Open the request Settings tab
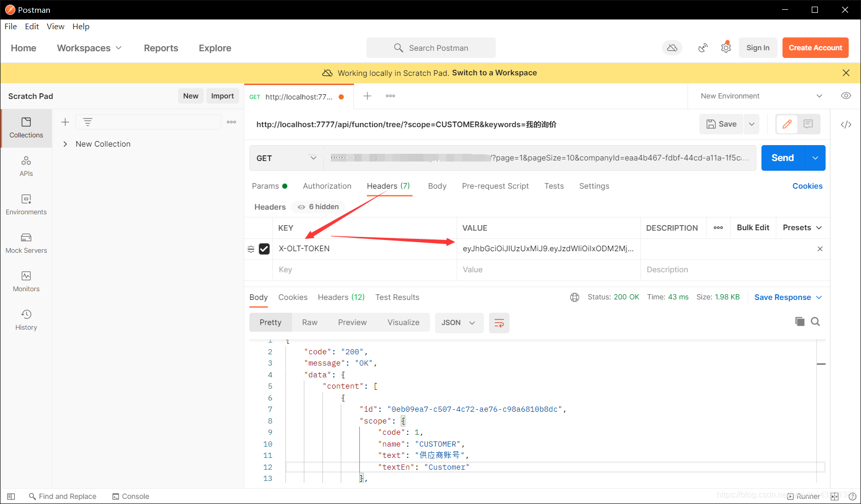Viewport: 861px width, 504px height. (594, 186)
